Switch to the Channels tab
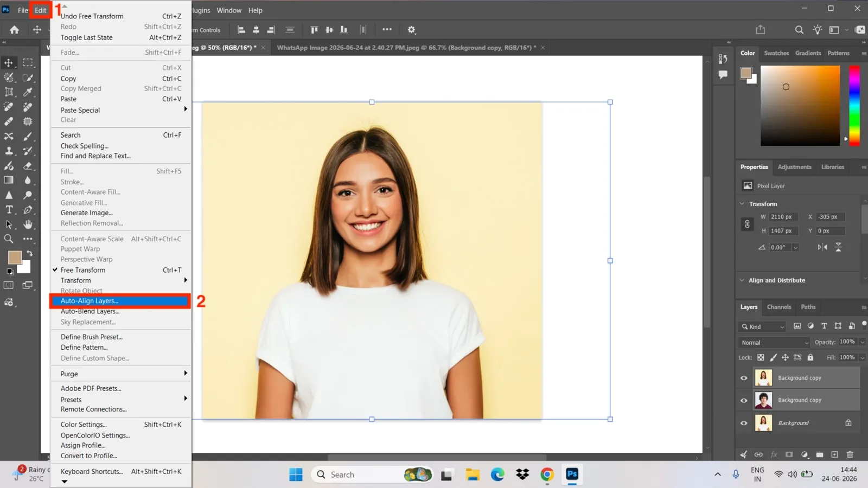This screenshot has height=488, width=868. (779, 307)
